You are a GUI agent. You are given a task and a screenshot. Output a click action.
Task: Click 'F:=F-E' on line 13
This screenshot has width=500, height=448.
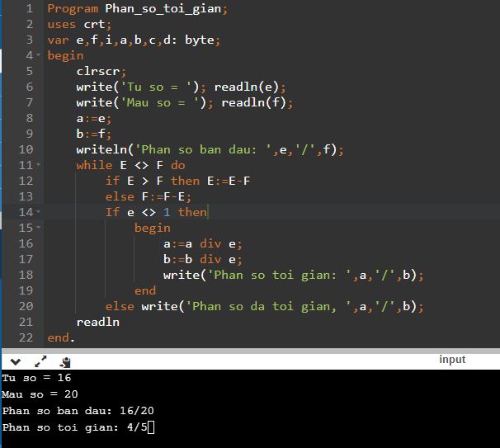(163, 196)
